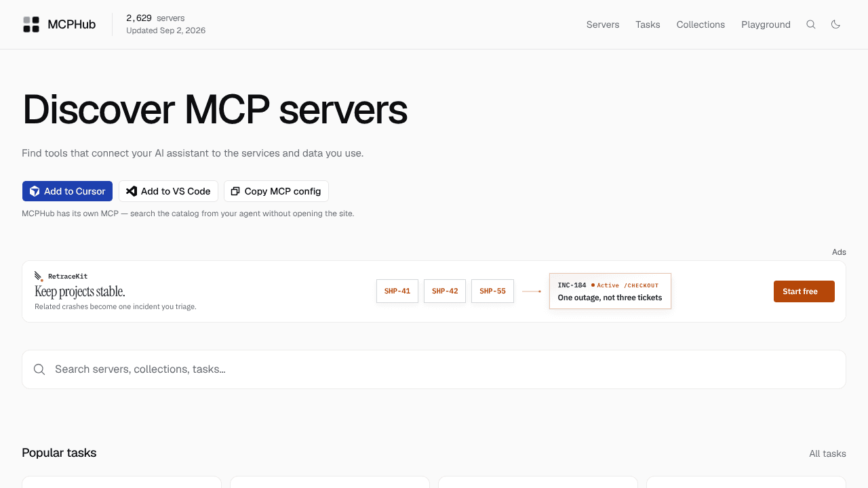
Task: Click the VS Code icon in Add to VS Code
Action: click(132, 191)
